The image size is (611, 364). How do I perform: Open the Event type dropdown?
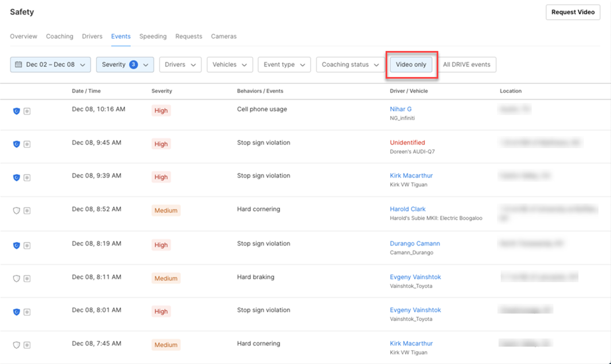(x=284, y=65)
